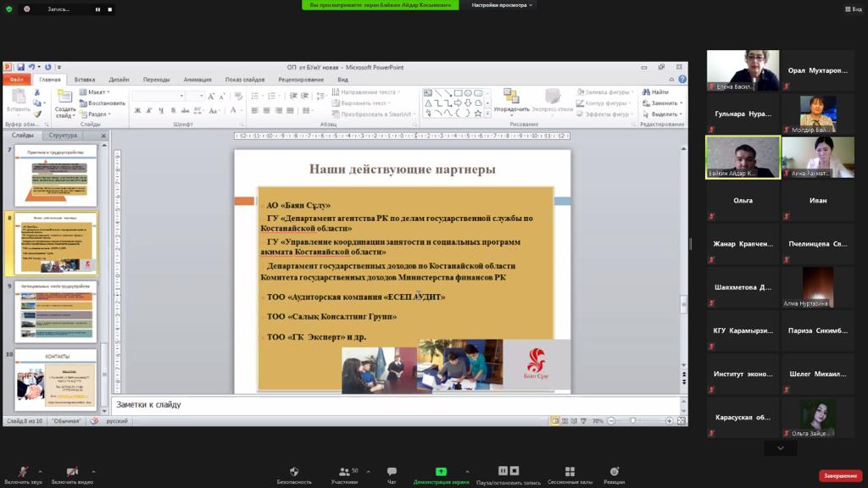
Task: Switch to Normal view button in status bar
Action: (555, 421)
